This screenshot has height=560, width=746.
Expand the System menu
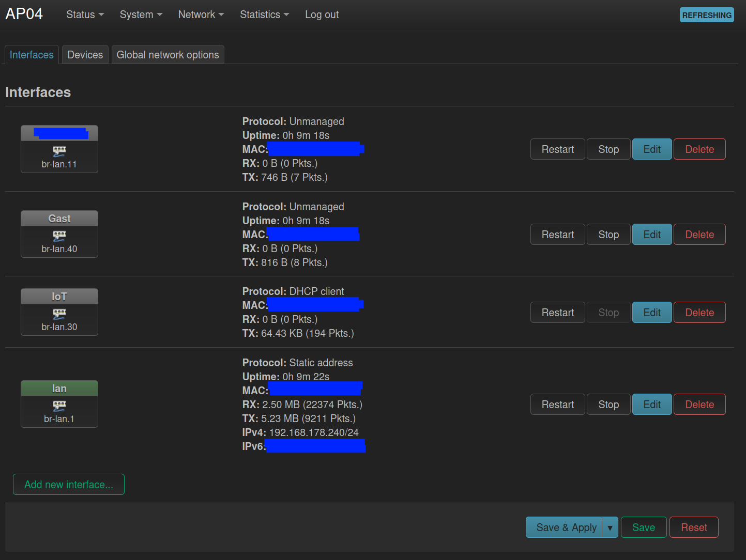[x=141, y=14]
